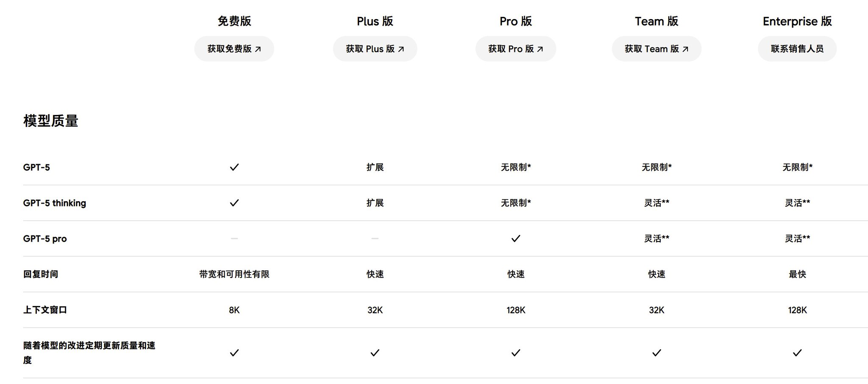Open 获取免费版 signup page
The width and height of the screenshot is (868, 384).
[234, 49]
